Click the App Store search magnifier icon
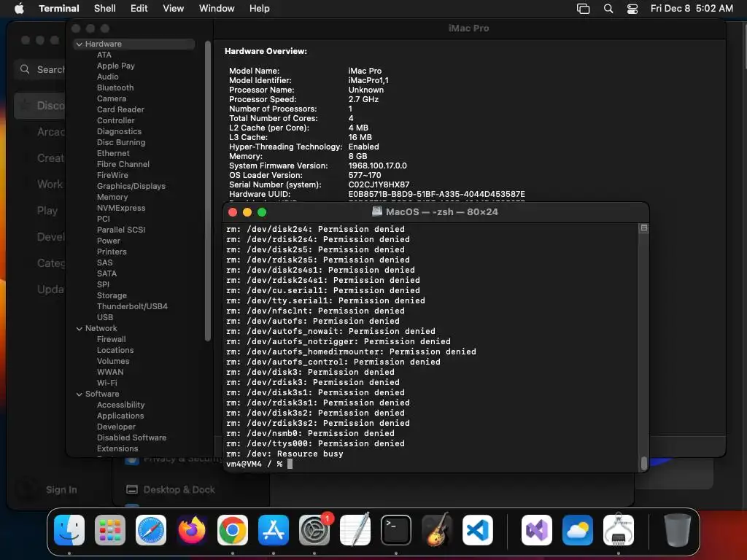Viewport: 747px width, 560px height. [x=25, y=69]
